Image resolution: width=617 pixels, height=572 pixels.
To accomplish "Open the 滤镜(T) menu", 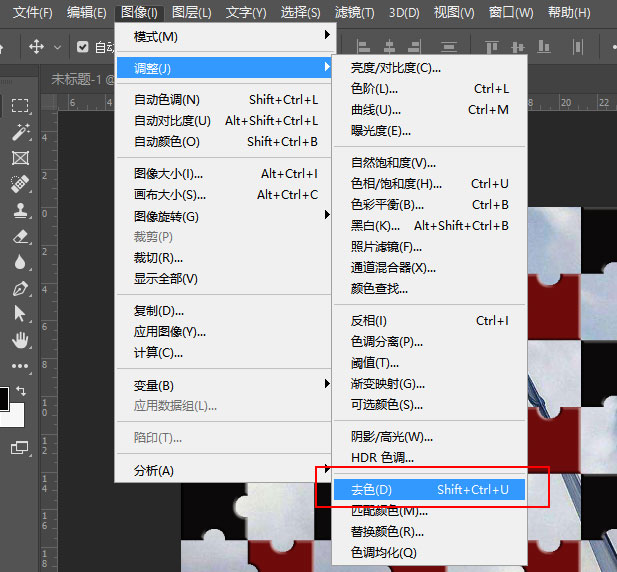I will pos(354,12).
